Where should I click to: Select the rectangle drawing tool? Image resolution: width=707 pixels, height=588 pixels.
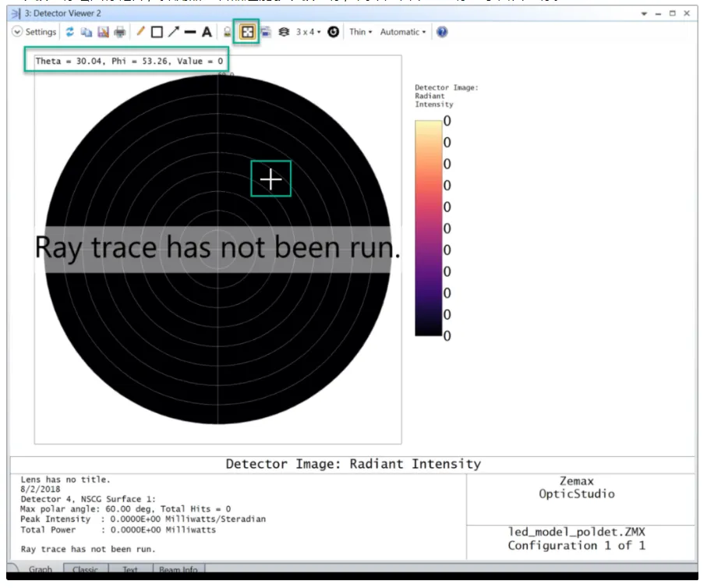click(x=157, y=32)
